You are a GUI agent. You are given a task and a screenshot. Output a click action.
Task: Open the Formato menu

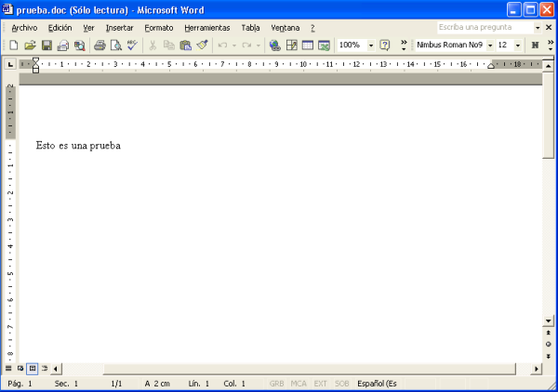(158, 28)
